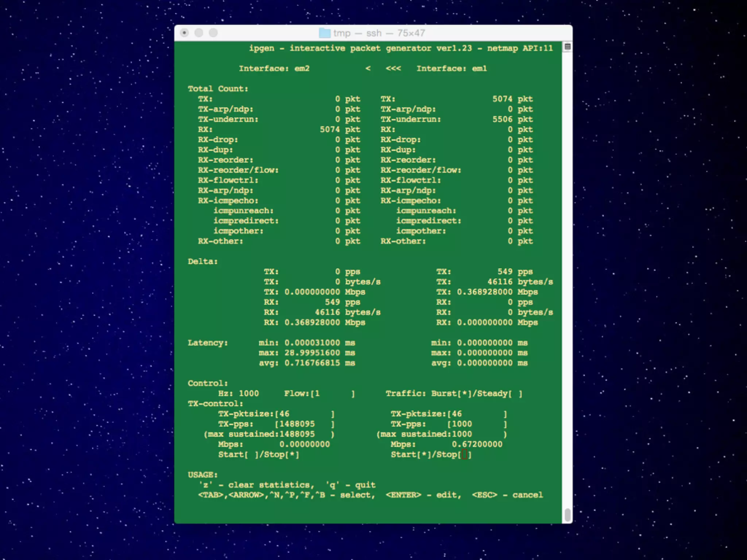This screenshot has height=560, width=747.
Task: Click the Interface: em1 header label
Action: pos(452,69)
